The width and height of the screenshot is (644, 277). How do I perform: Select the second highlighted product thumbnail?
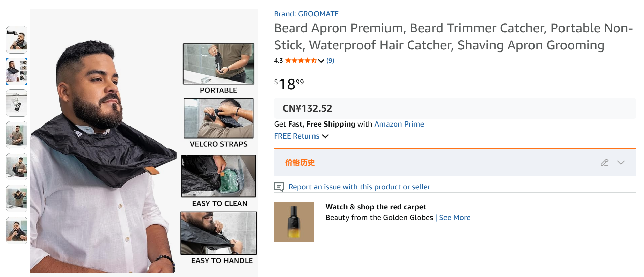[x=17, y=71]
